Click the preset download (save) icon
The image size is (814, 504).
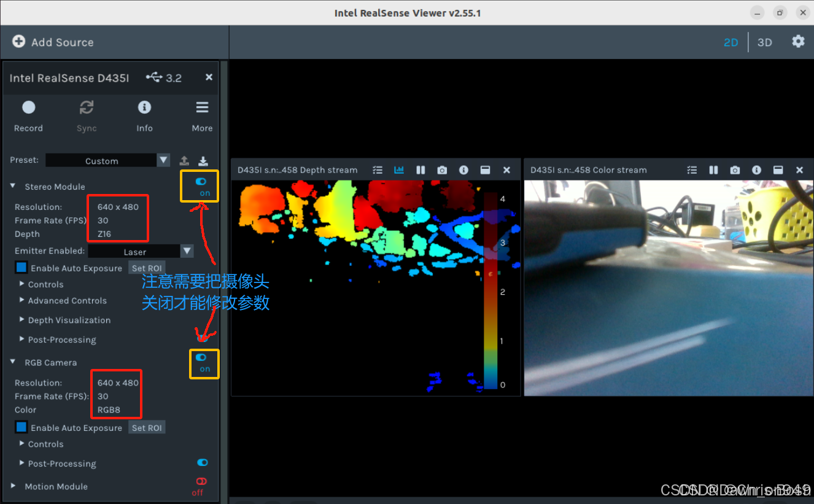203,161
